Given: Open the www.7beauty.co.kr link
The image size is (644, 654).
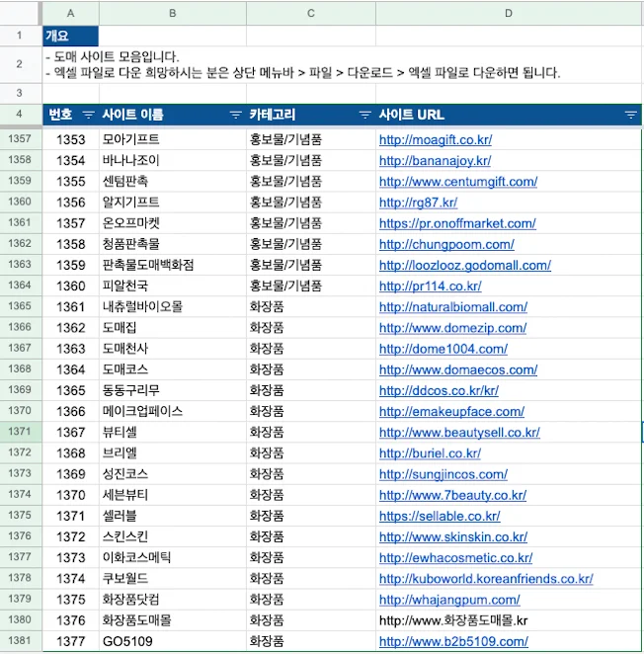Looking at the screenshot, I should pos(452,495).
